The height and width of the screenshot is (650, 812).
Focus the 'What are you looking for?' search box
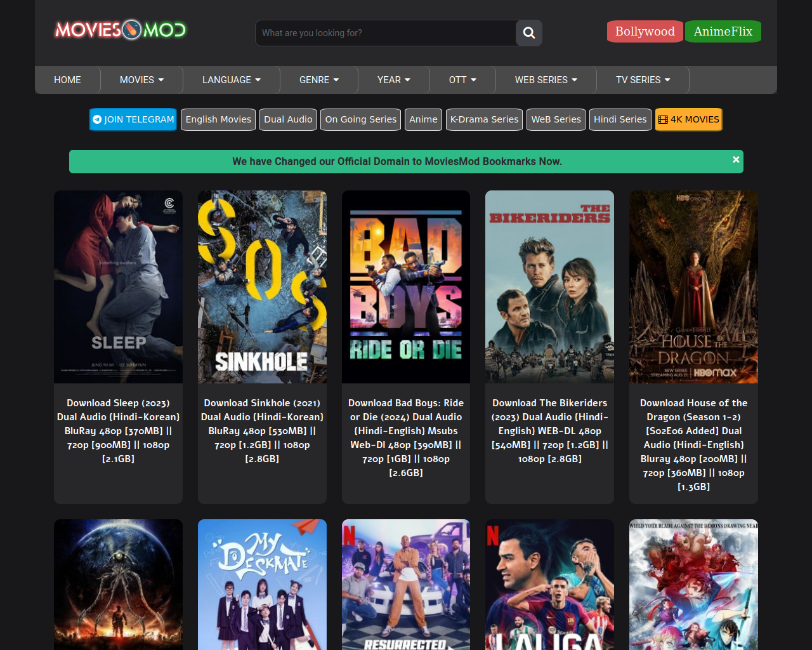tap(386, 33)
